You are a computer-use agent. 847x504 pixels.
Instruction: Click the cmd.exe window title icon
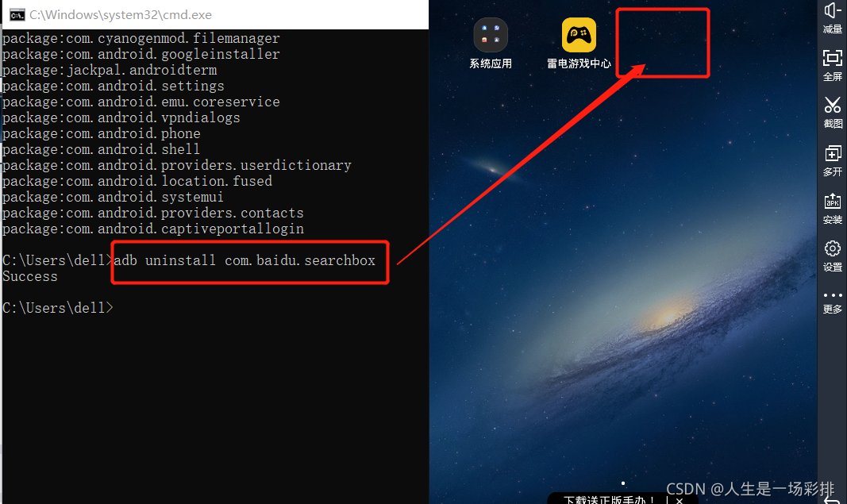[x=17, y=14]
